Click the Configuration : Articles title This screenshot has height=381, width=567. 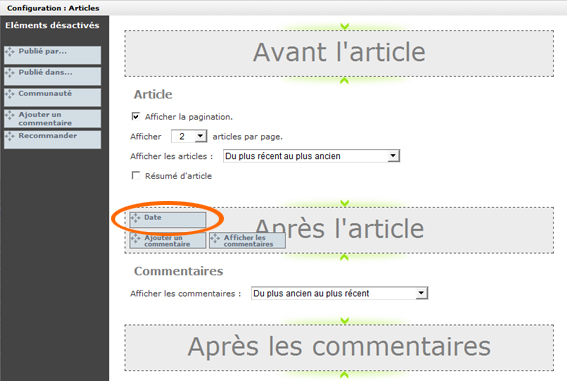point(53,8)
